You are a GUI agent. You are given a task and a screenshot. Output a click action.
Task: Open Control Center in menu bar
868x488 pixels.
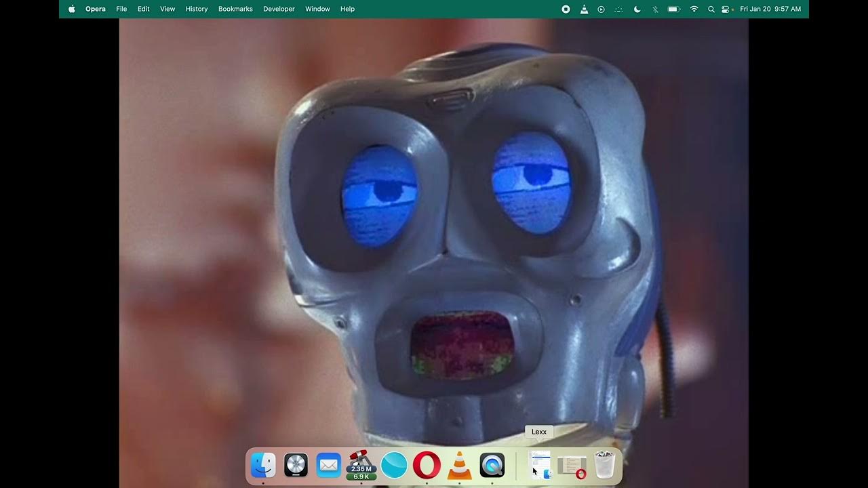(726, 9)
